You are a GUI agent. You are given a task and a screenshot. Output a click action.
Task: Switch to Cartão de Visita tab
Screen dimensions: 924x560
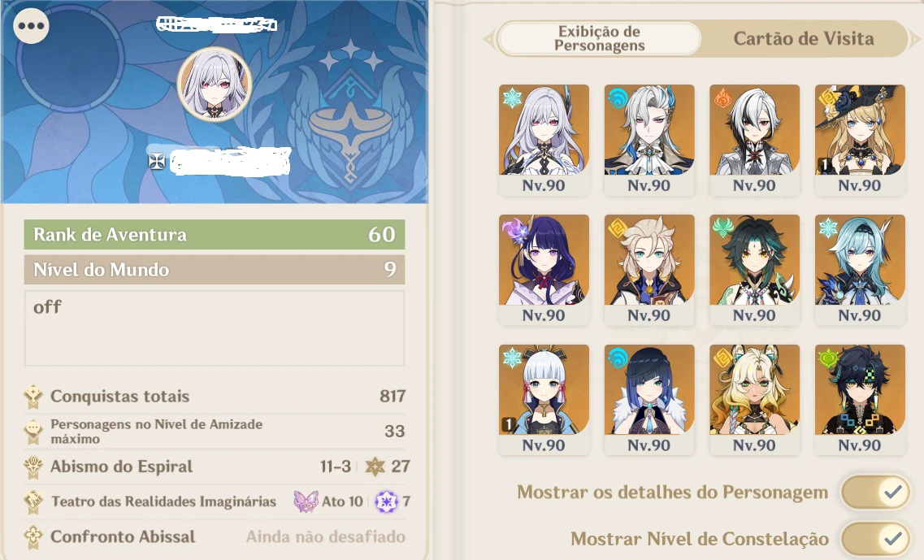tap(803, 39)
